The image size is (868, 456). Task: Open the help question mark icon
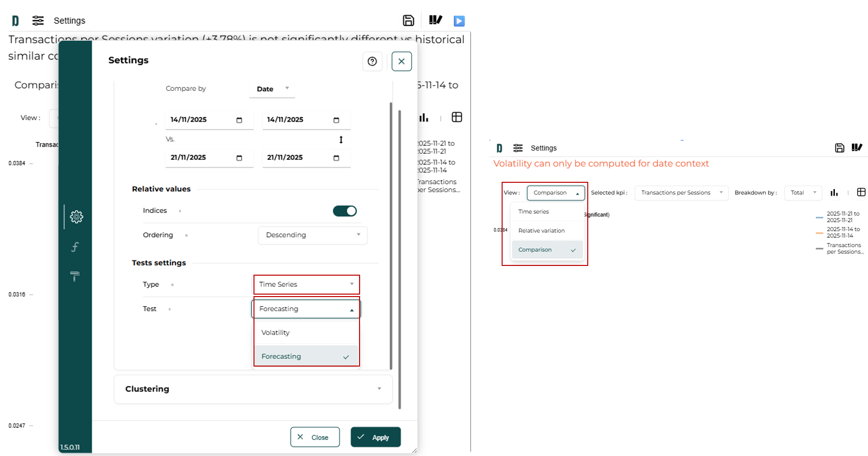tap(372, 61)
